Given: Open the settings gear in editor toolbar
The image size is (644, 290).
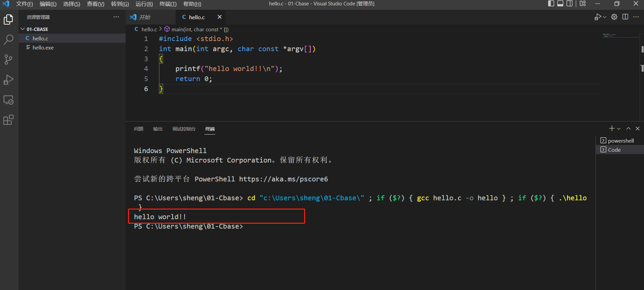Looking at the screenshot, I should [x=614, y=17].
